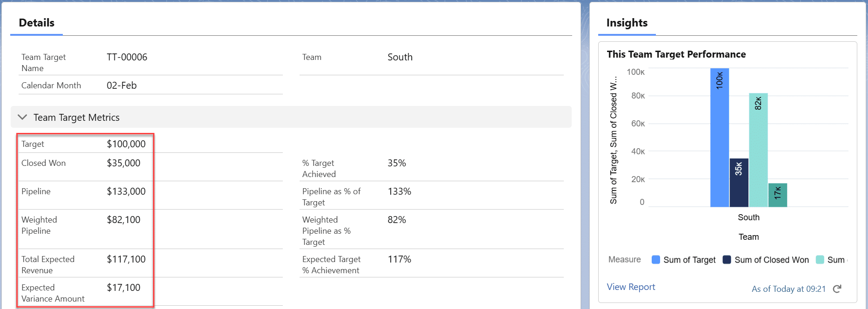Click the Sum of Target legend swatch
Screen dimensions: 868x309
656,260
